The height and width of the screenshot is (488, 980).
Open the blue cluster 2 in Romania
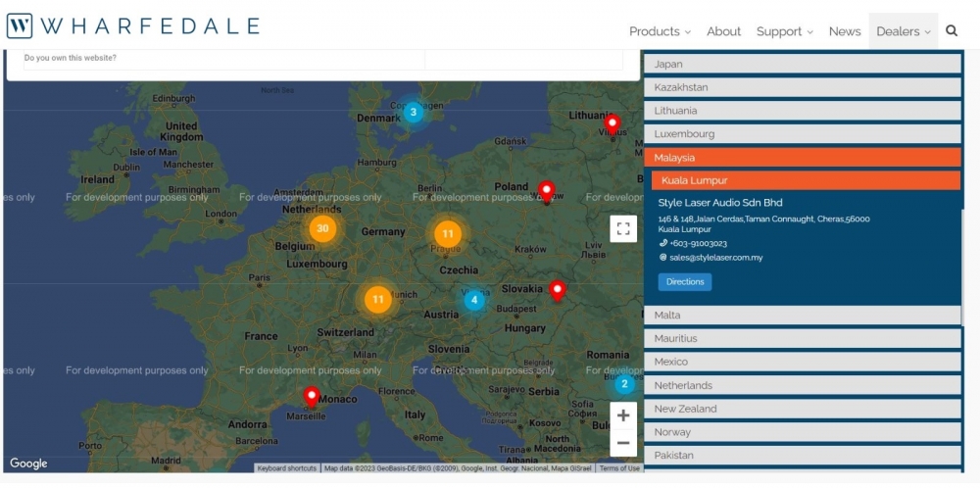[x=624, y=384]
